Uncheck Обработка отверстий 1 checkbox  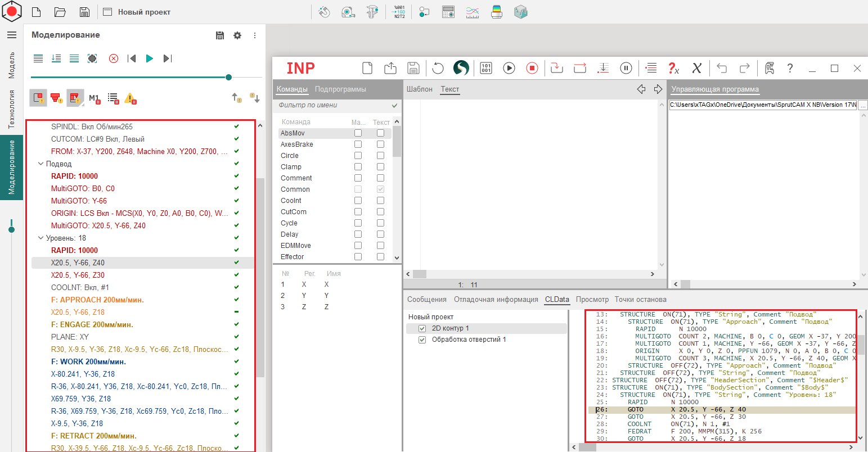click(x=422, y=340)
